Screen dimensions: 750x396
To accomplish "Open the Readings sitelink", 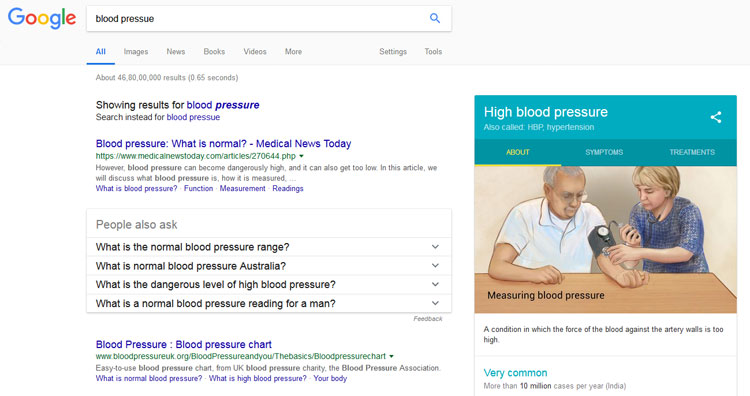I will pos(288,188).
